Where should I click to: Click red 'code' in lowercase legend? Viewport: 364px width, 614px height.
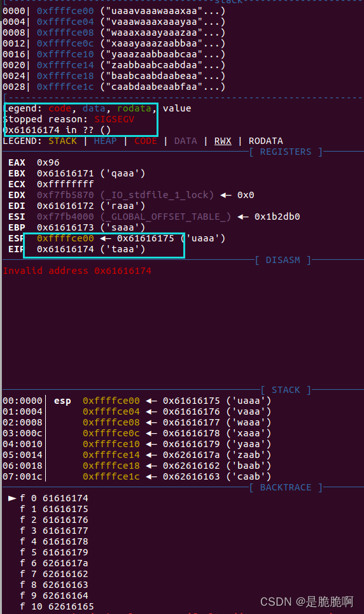[60, 108]
